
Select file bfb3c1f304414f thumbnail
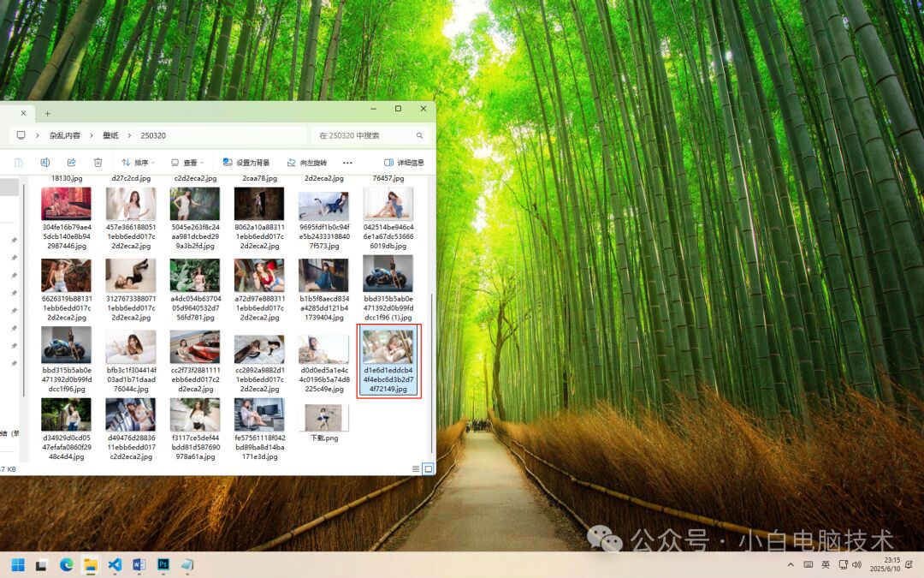(x=131, y=347)
